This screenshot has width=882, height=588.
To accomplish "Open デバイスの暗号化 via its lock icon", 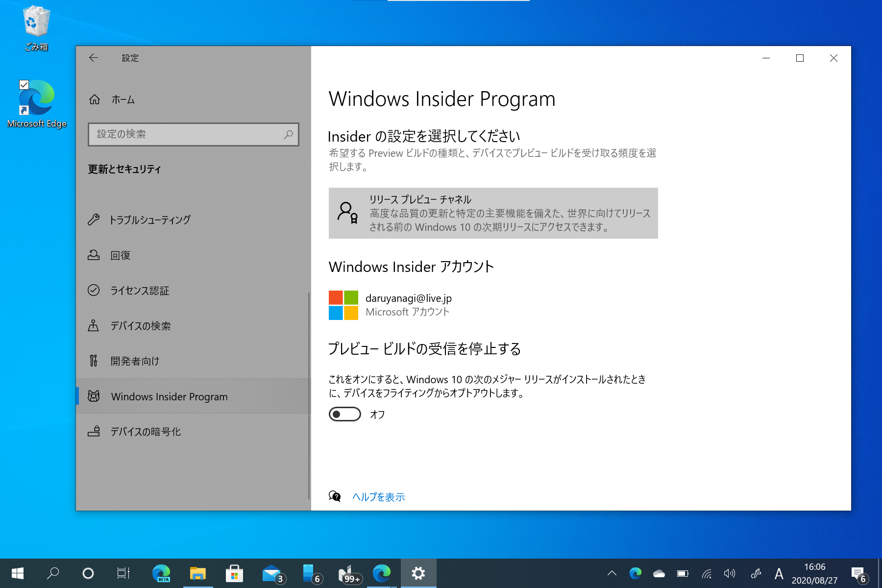I will pos(94,431).
